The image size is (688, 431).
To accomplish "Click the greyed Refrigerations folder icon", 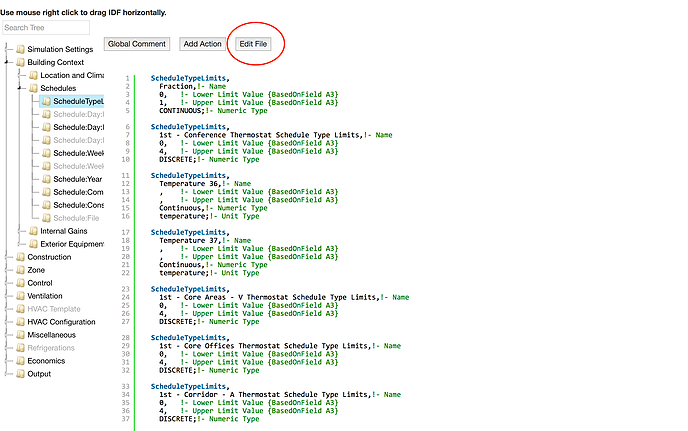I will pos(20,348).
